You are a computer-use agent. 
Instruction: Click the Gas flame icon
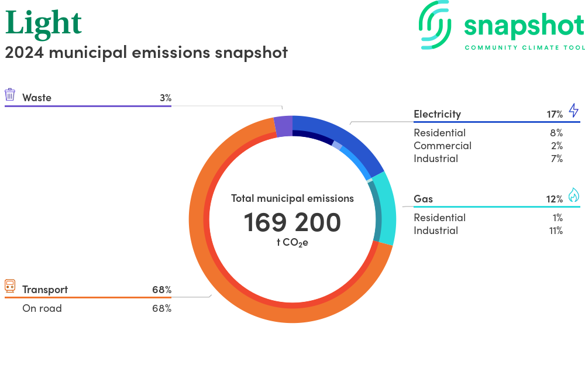(x=573, y=196)
